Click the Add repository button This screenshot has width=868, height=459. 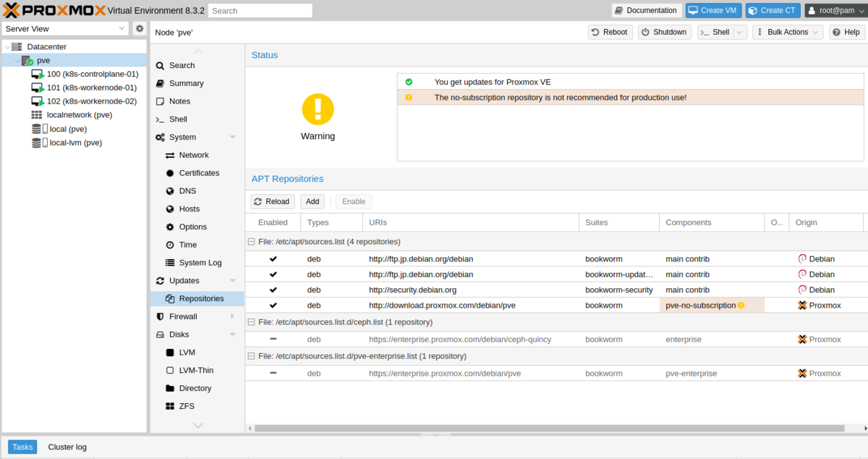312,201
